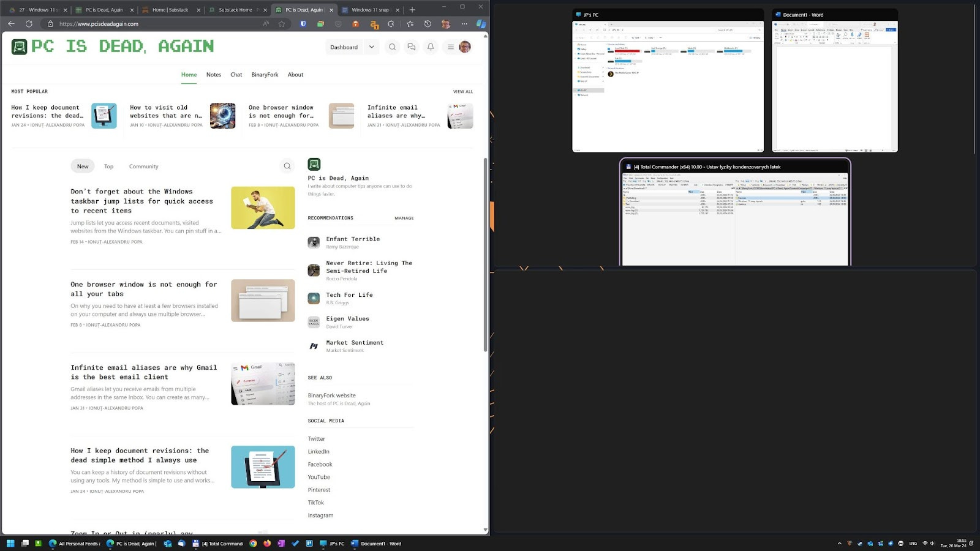This screenshot has height=551, width=980.
Task: Open the Dashboard button
Action: (x=344, y=47)
